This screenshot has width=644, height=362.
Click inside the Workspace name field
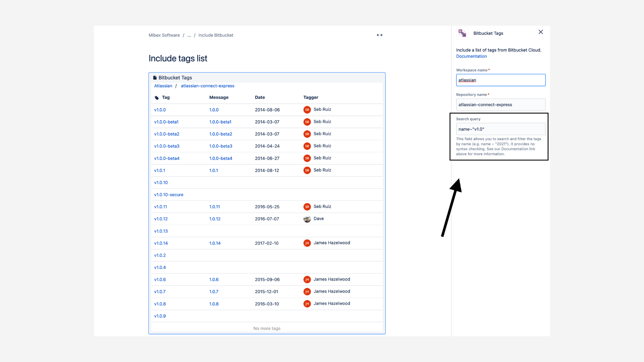[x=500, y=80]
